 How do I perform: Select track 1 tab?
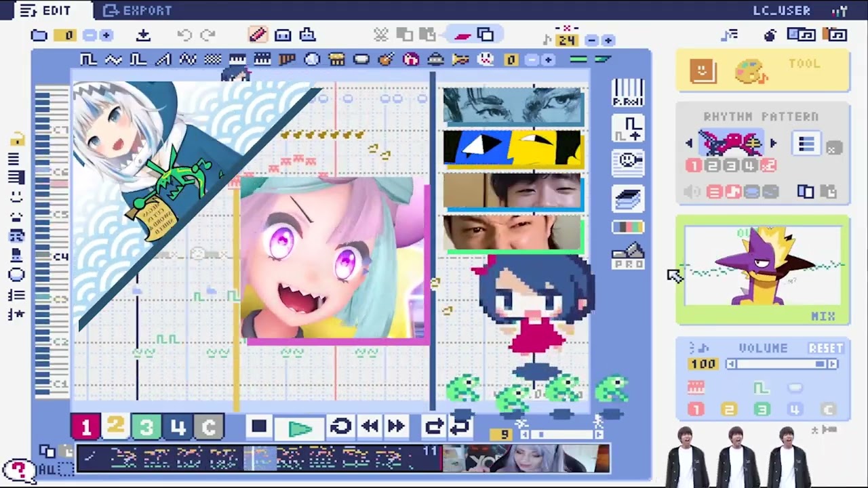pyautogui.click(x=85, y=427)
